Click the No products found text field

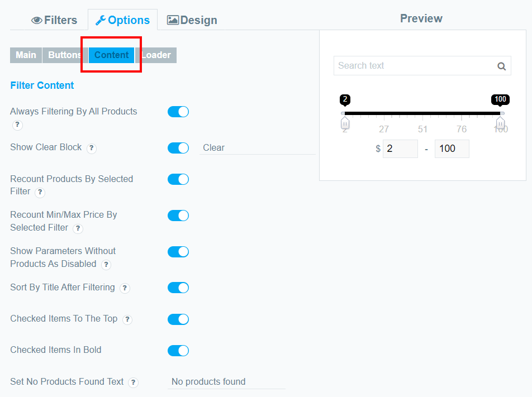pos(227,382)
